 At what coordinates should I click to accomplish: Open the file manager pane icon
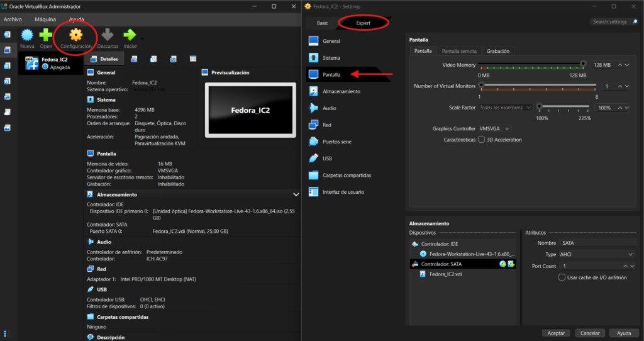[193, 59]
